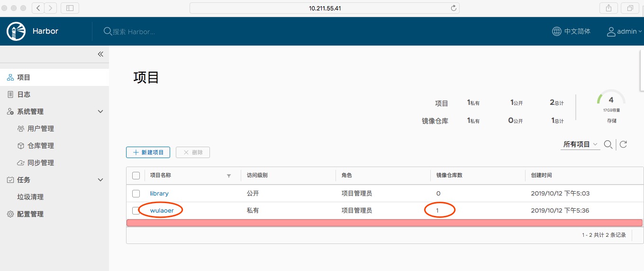The height and width of the screenshot is (271, 644).
Task: Open the 中文简体 language dropdown
Action: pyautogui.click(x=571, y=31)
